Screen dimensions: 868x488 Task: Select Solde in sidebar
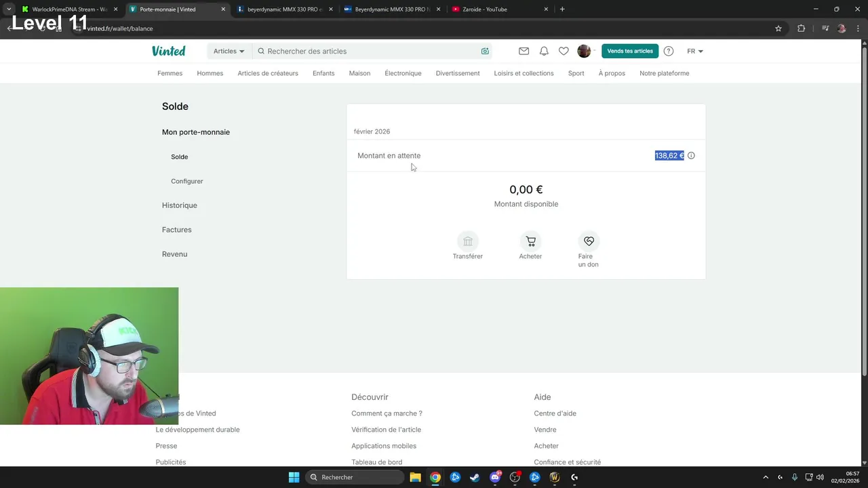tap(179, 157)
